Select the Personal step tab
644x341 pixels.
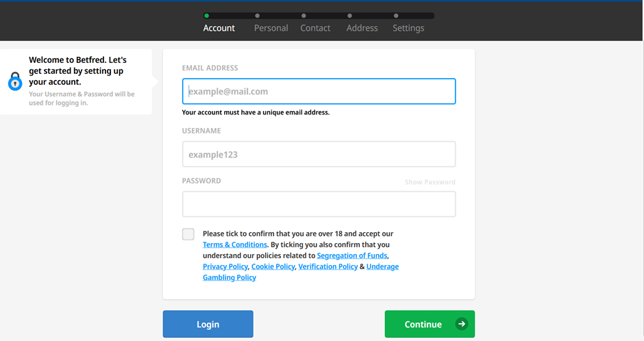(271, 28)
